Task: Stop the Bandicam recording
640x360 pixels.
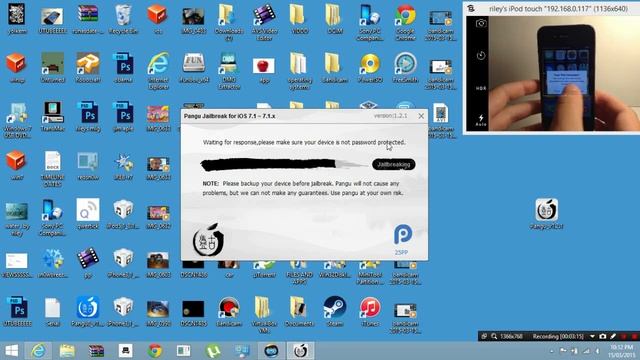Action: 634,336
